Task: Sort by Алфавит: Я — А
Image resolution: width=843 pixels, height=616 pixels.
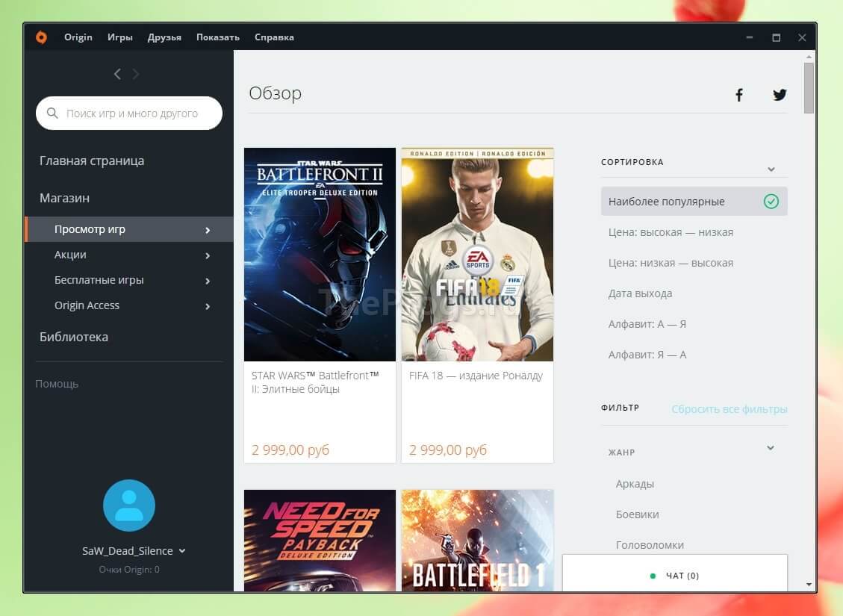Action: [647, 355]
